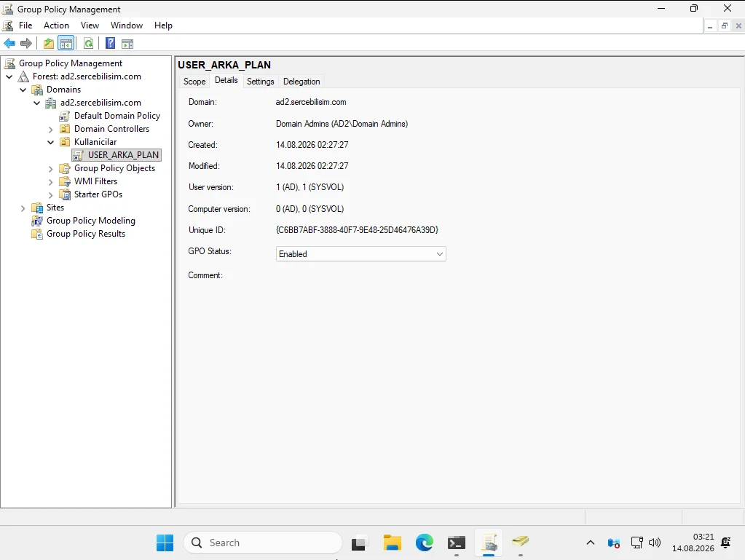The width and height of the screenshot is (745, 560).
Task: Switch to the Settings tab
Action: 261,82
